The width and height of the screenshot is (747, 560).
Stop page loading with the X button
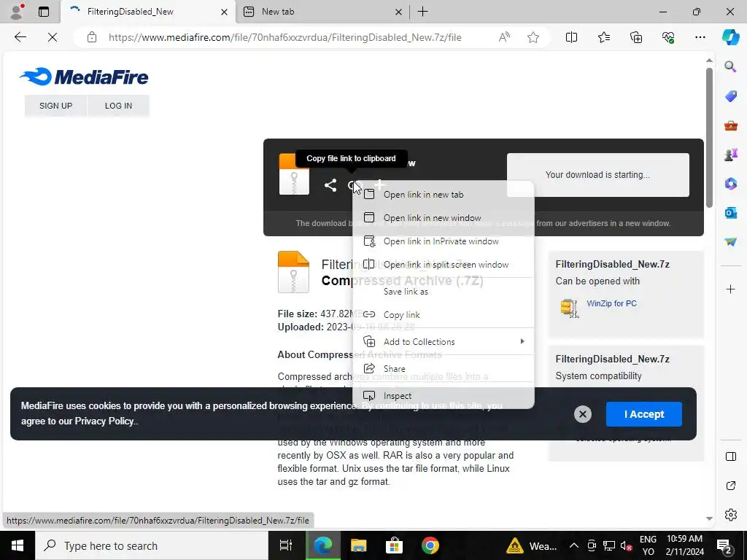click(53, 37)
